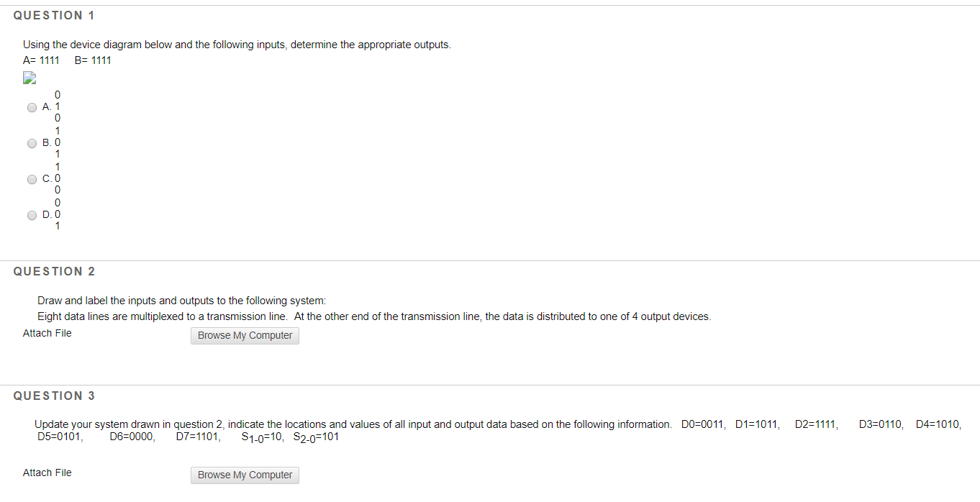Select answer option A radio button

tap(32, 106)
